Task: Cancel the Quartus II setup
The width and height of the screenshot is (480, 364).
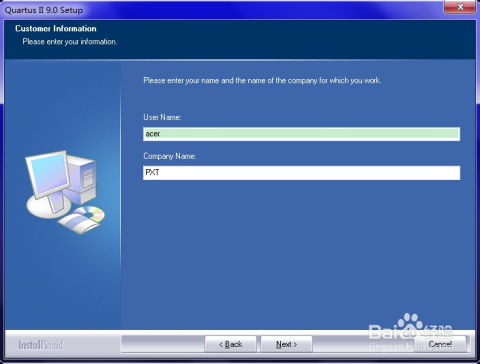Action: (440, 344)
